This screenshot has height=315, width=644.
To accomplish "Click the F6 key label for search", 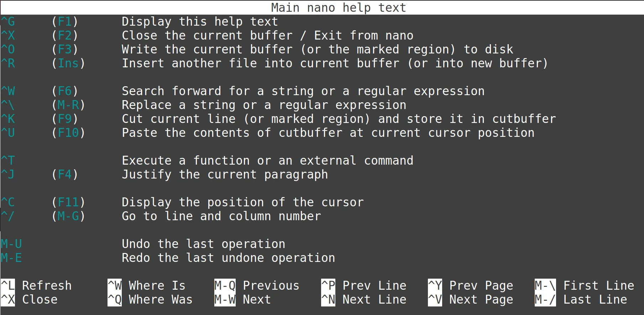I will point(65,91).
